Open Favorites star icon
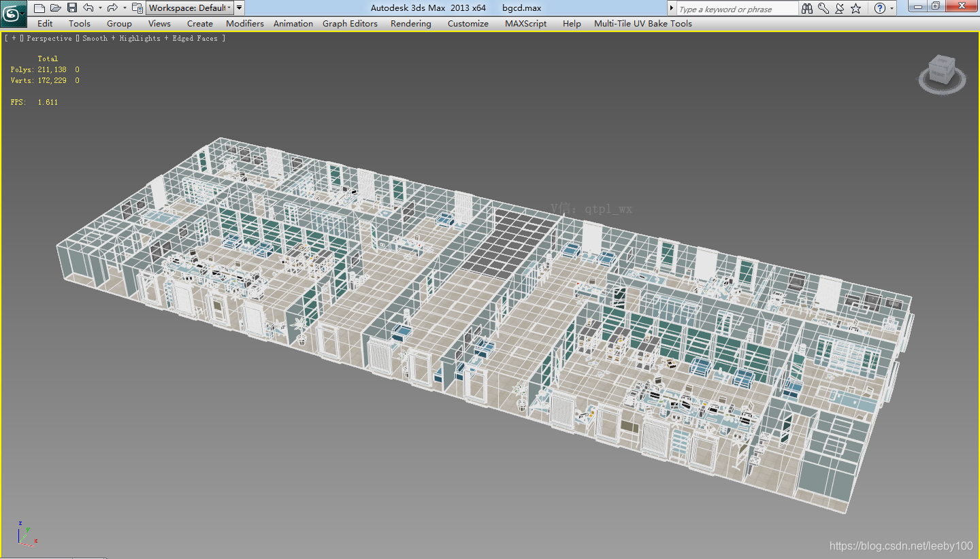The width and height of the screenshot is (980, 559). pyautogui.click(x=856, y=8)
